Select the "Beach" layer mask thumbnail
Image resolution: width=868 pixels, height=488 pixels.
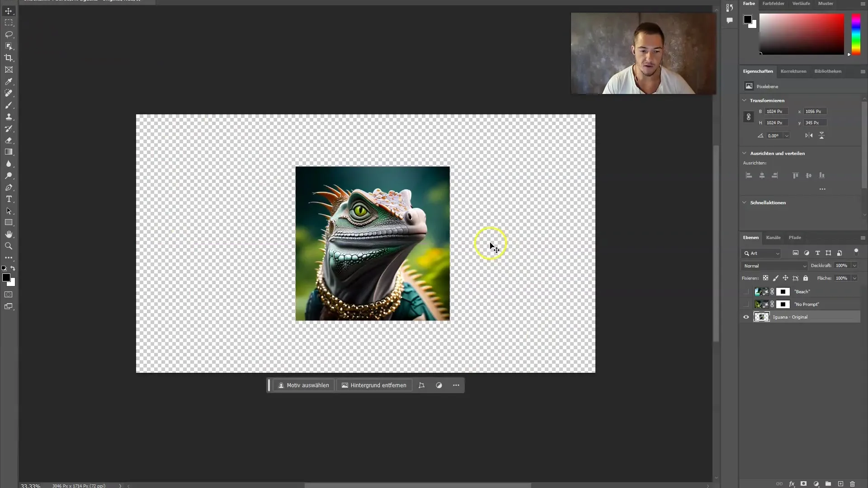click(x=783, y=291)
